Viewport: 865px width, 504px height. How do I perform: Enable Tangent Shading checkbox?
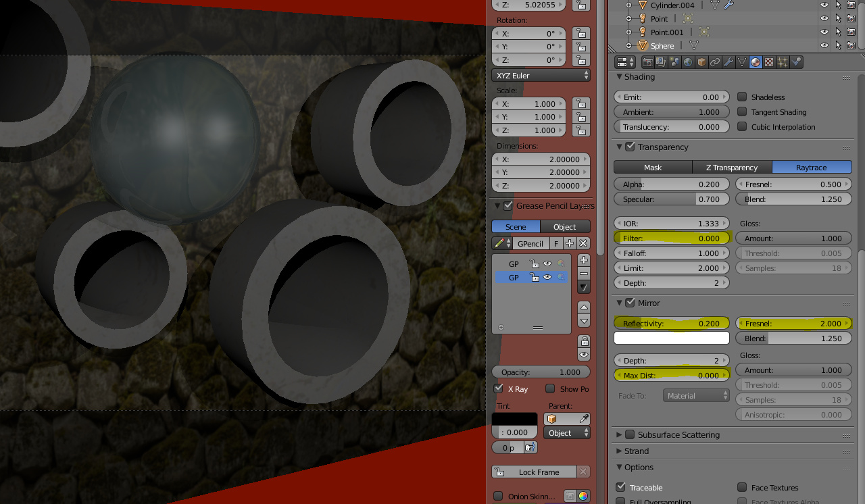(742, 112)
